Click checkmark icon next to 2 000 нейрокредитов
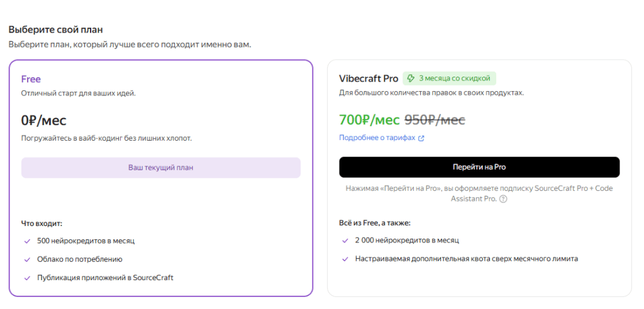This screenshot has width=644, height=309. pos(345,241)
